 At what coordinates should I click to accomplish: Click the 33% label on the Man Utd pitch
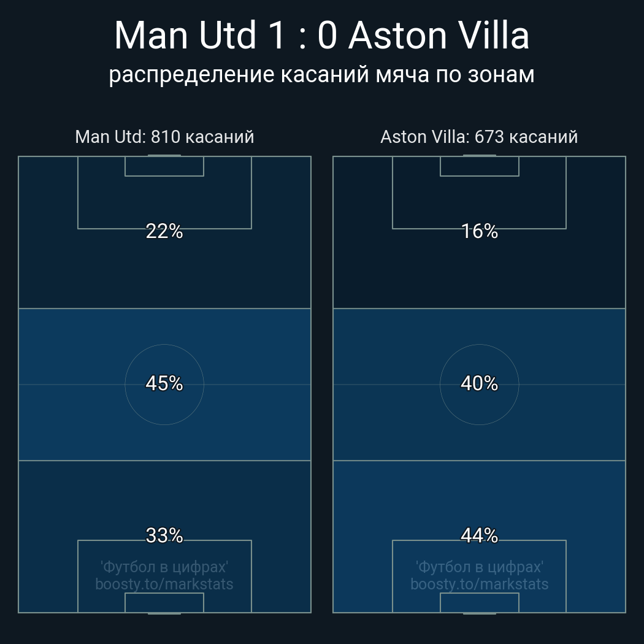click(x=164, y=535)
